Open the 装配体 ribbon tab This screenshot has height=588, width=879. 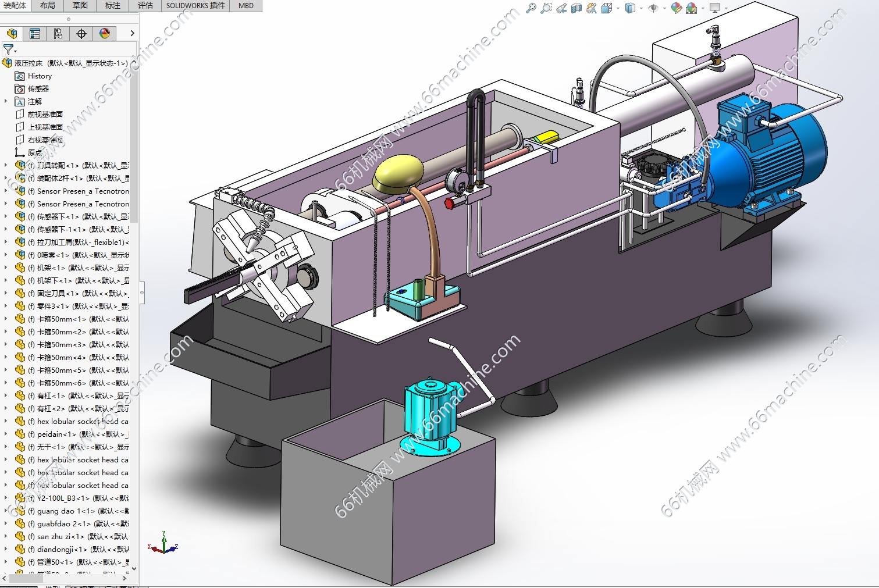(15, 5)
